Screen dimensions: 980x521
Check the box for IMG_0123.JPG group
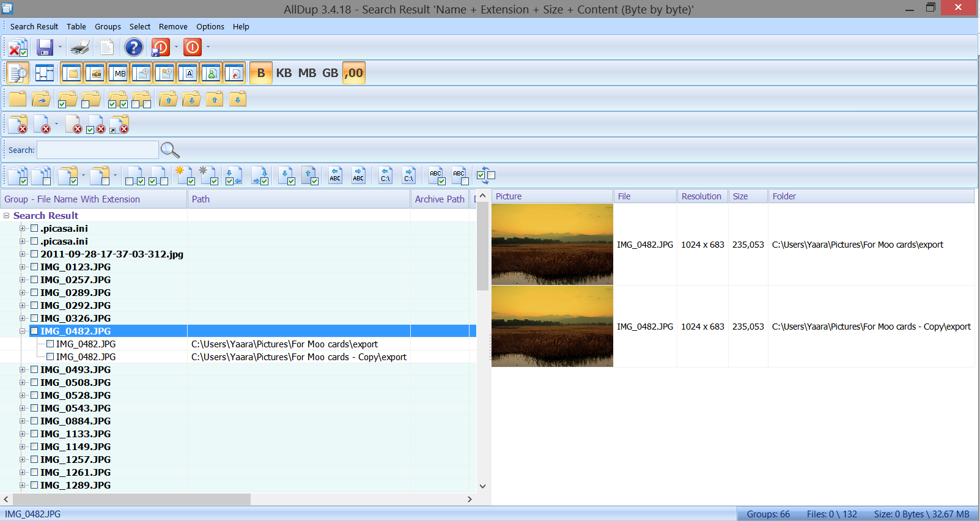(35, 267)
